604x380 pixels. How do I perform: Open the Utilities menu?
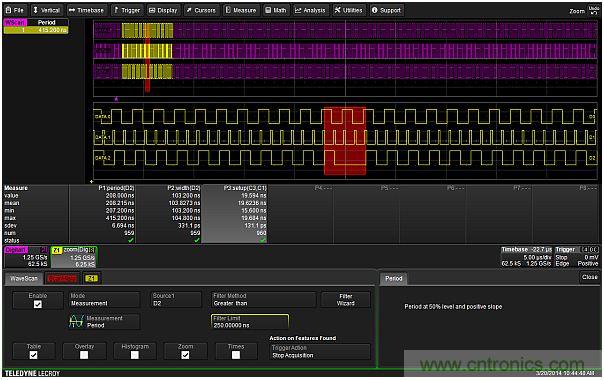click(348, 10)
